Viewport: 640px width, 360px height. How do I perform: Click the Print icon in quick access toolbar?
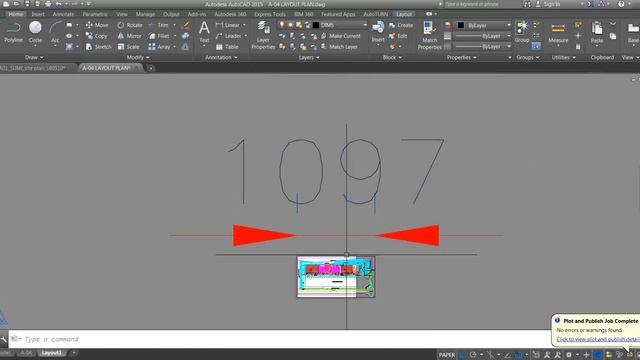click(x=48, y=4)
